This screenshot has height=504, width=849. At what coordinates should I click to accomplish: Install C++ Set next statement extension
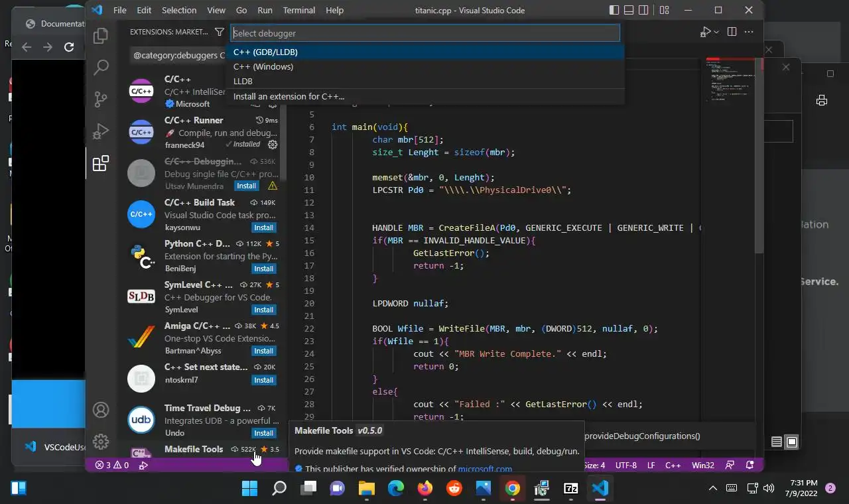coord(264,380)
